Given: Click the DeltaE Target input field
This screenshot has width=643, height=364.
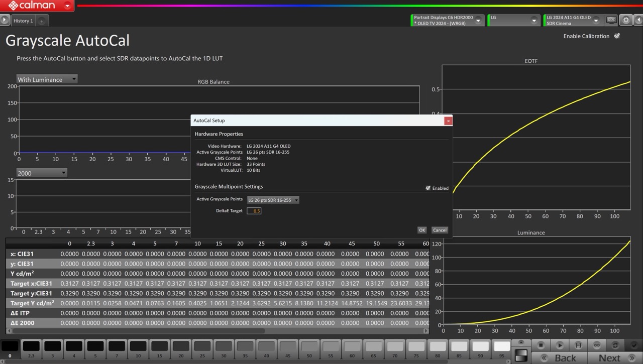Looking at the screenshot, I should pos(254,211).
